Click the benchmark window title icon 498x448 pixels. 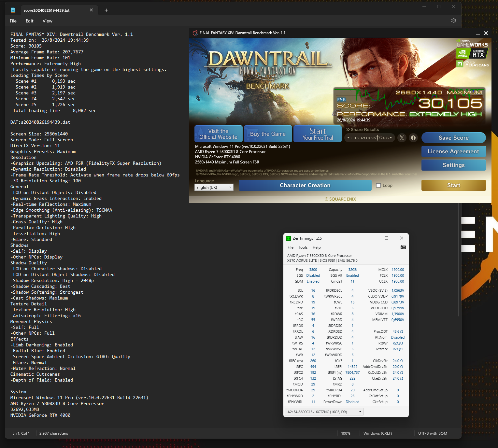pyautogui.click(x=195, y=33)
